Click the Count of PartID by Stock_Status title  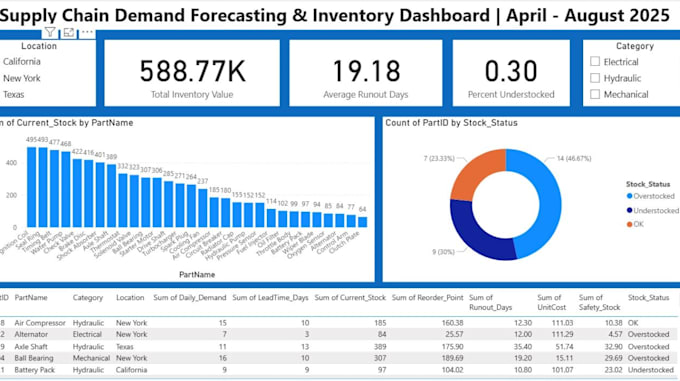pos(451,123)
